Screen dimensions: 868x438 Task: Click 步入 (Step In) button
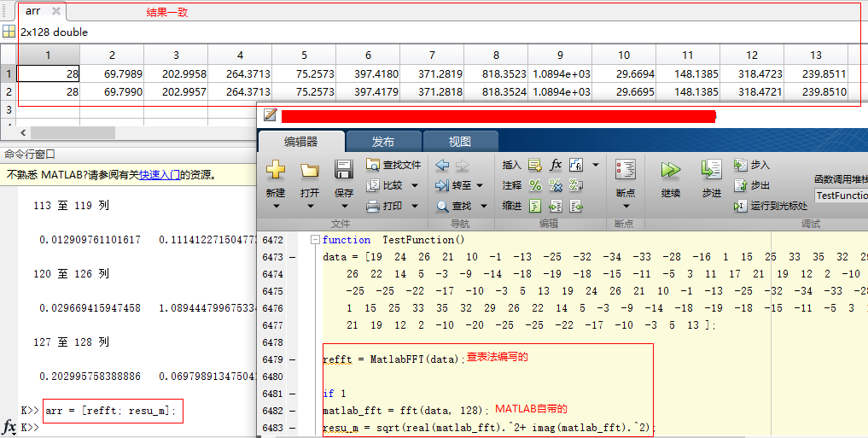tap(752, 165)
